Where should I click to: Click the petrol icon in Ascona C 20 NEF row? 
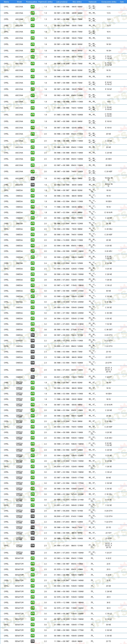pyautogui.click(x=33, y=171)
